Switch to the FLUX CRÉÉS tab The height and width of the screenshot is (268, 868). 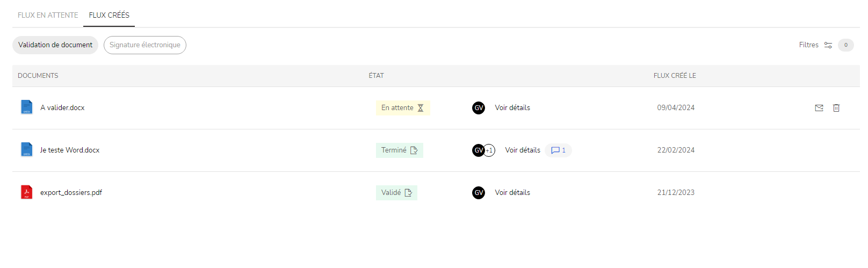[x=109, y=15]
